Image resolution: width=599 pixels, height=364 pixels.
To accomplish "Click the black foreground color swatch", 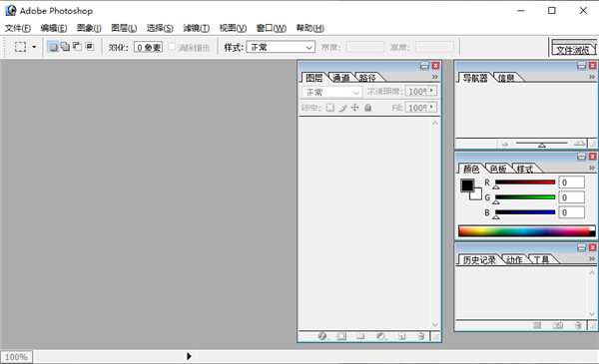I will [x=467, y=185].
